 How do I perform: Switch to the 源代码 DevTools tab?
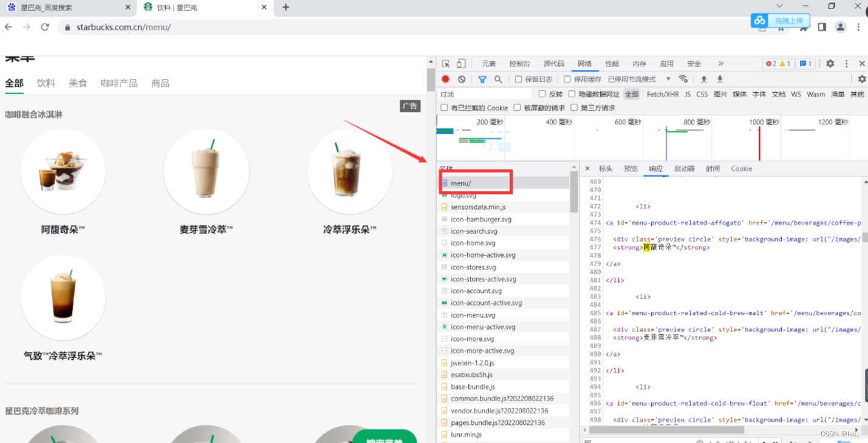[553, 64]
